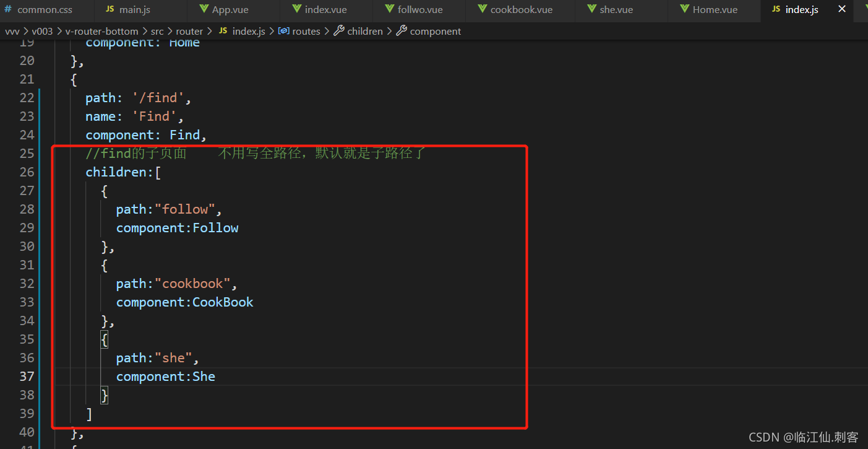The height and width of the screenshot is (449, 868).
Task: Open the children breadcrumb symbol
Action: (365, 31)
